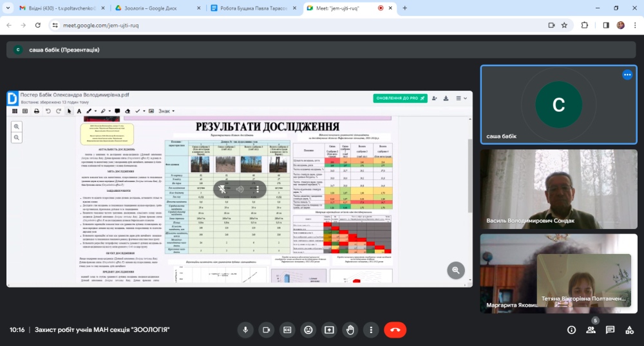Bookmark this page with the star icon
This screenshot has width=644, height=346.
click(564, 25)
